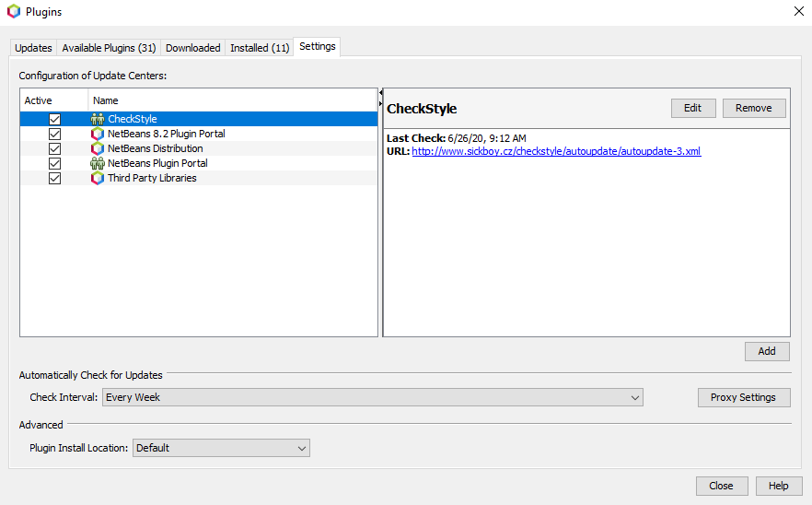Uncheck Third Party Libraries active checkbox
This screenshot has width=812, height=505.
coord(54,179)
